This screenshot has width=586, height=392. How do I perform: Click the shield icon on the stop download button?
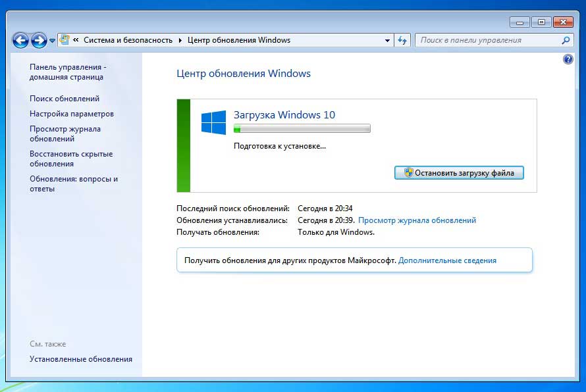pyautogui.click(x=408, y=173)
